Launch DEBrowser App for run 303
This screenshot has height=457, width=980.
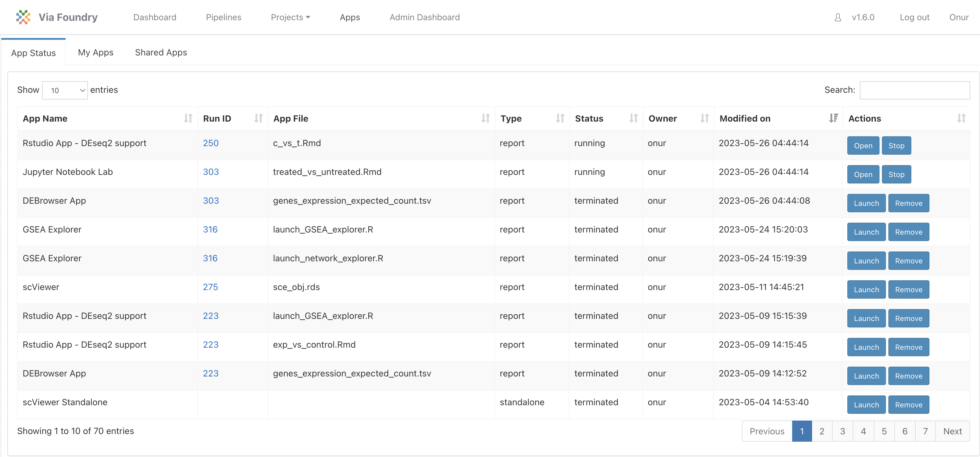tap(866, 203)
